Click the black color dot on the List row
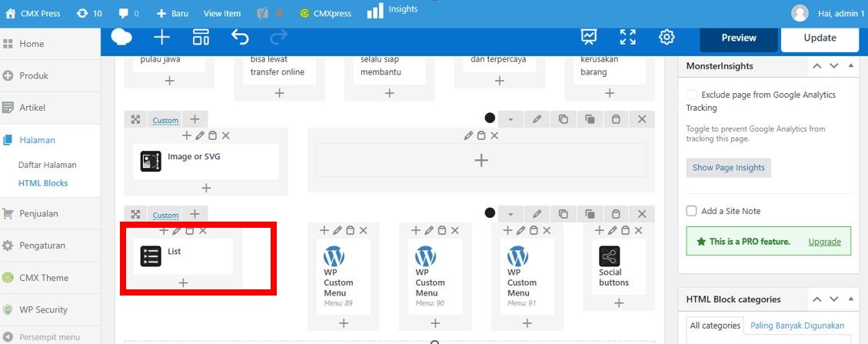Screen dimensions: 868x344 tap(490, 212)
